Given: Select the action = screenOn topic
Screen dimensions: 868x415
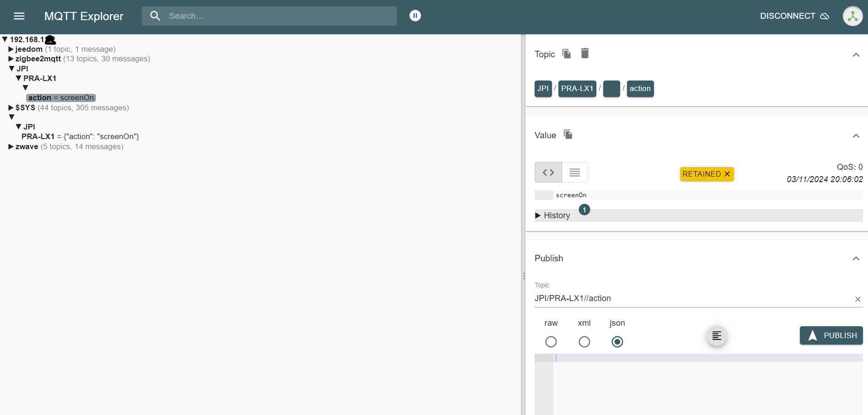Looking at the screenshot, I should click(x=61, y=97).
